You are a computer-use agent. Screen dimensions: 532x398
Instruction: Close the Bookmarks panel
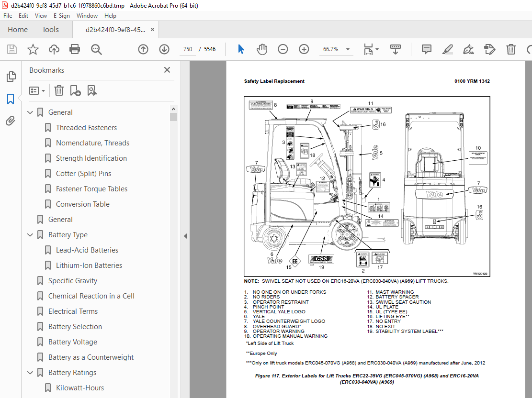pos(167,70)
